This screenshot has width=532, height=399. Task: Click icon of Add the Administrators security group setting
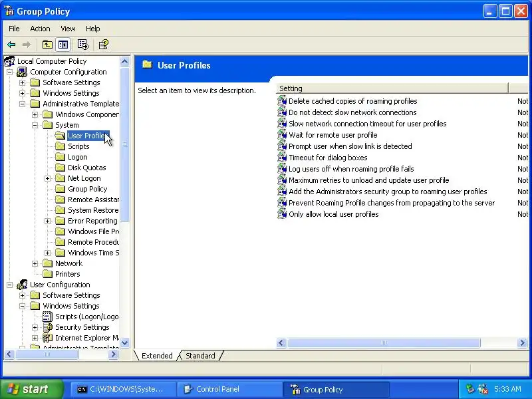click(282, 192)
